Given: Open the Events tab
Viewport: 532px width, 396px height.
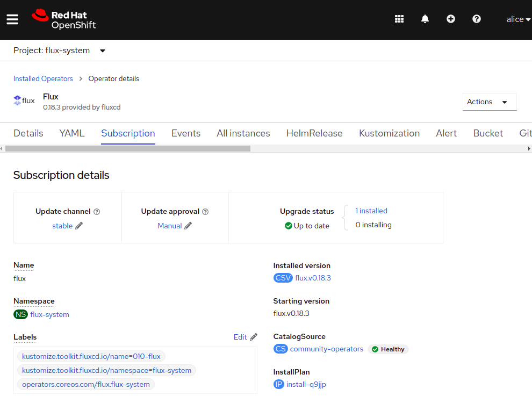Looking at the screenshot, I should point(186,133).
